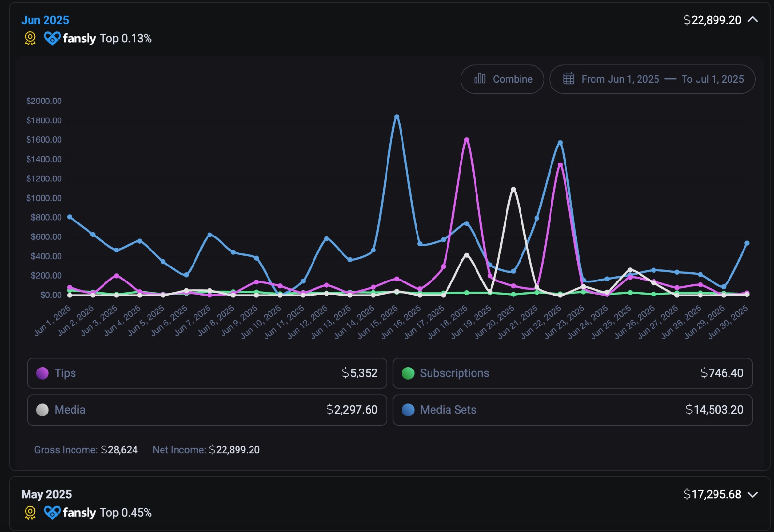Screen dimensions: 774x532
Task: Click the May 2025 month heading
Action: pos(46,494)
